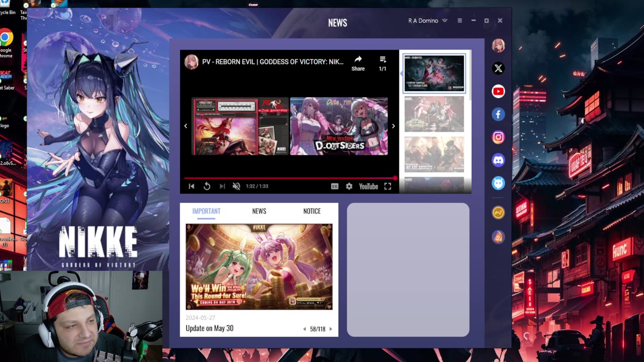
Task: Open the OIG3 desktop image file
Action: click(6, 192)
